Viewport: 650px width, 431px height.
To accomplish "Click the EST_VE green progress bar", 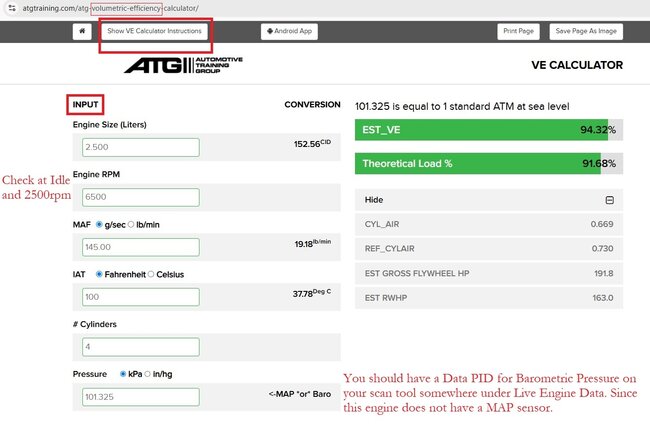I will coord(489,130).
